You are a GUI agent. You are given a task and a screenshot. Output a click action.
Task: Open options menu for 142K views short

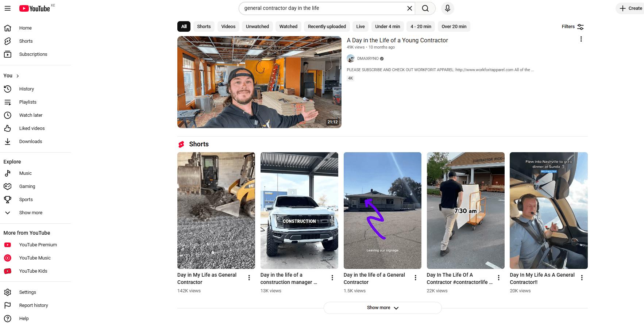[249, 278]
